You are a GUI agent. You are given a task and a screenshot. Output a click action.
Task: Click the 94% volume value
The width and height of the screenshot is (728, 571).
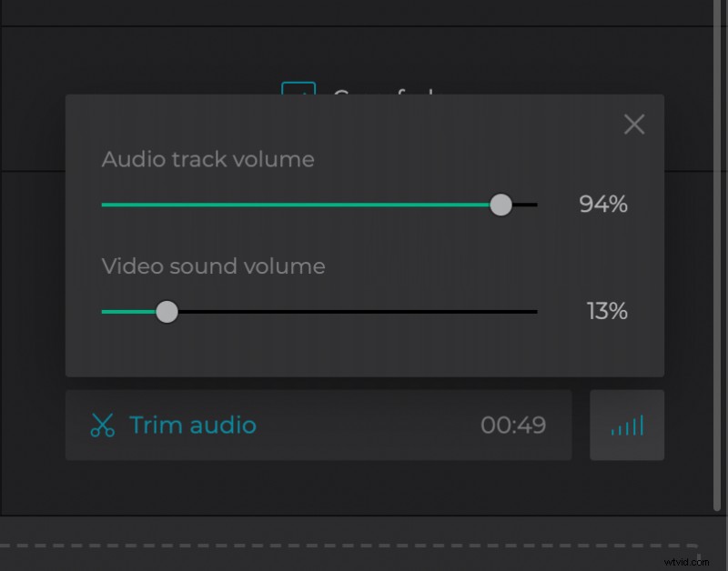[x=603, y=205]
